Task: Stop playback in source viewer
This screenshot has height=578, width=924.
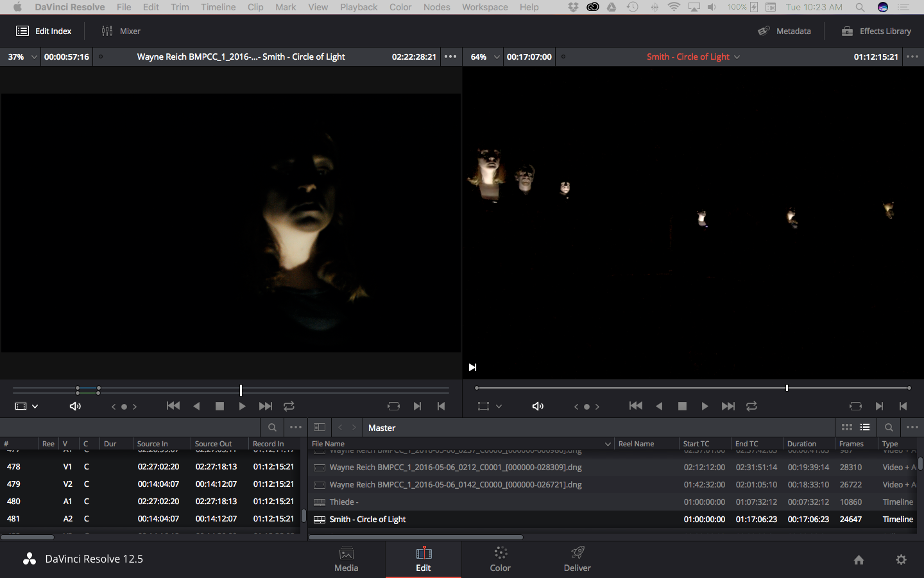Action: 219,406
